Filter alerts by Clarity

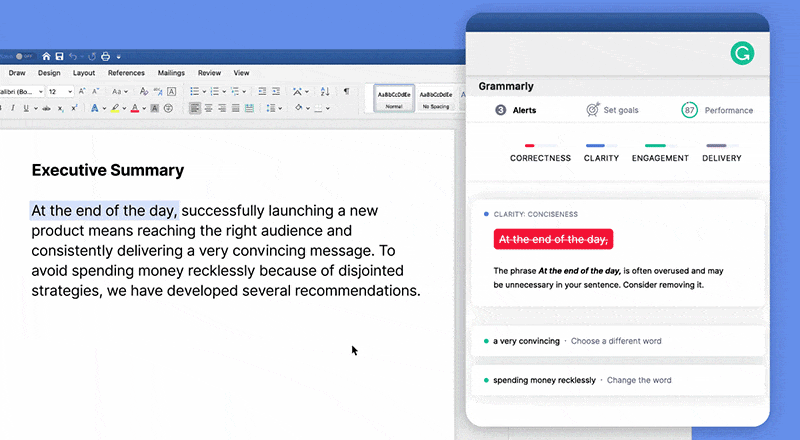tap(601, 154)
